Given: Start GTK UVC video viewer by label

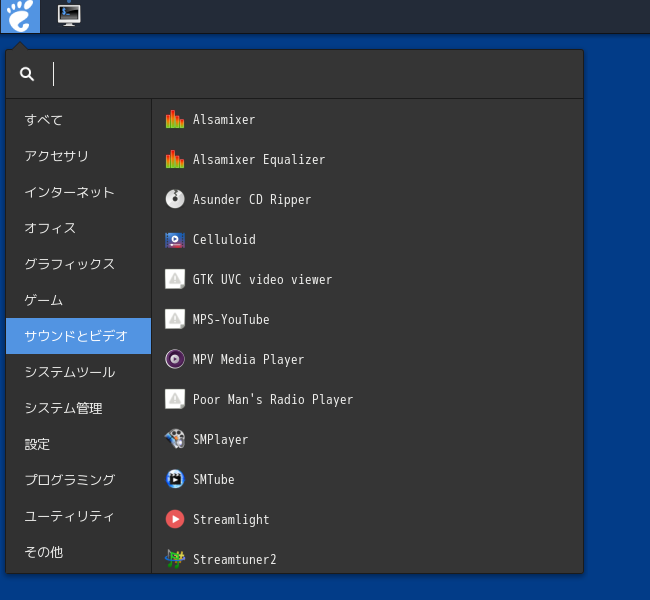Looking at the screenshot, I should click(262, 279).
